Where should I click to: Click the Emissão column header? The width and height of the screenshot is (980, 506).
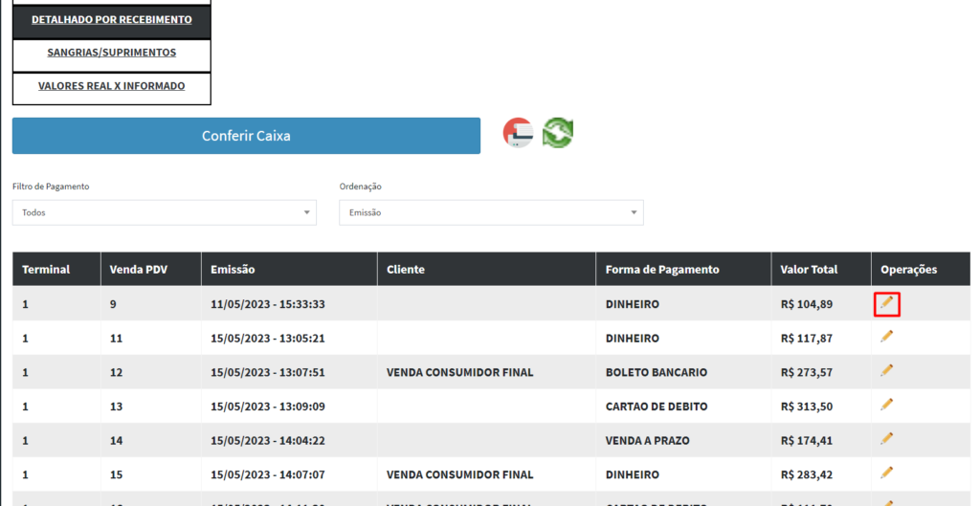coord(234,270)
